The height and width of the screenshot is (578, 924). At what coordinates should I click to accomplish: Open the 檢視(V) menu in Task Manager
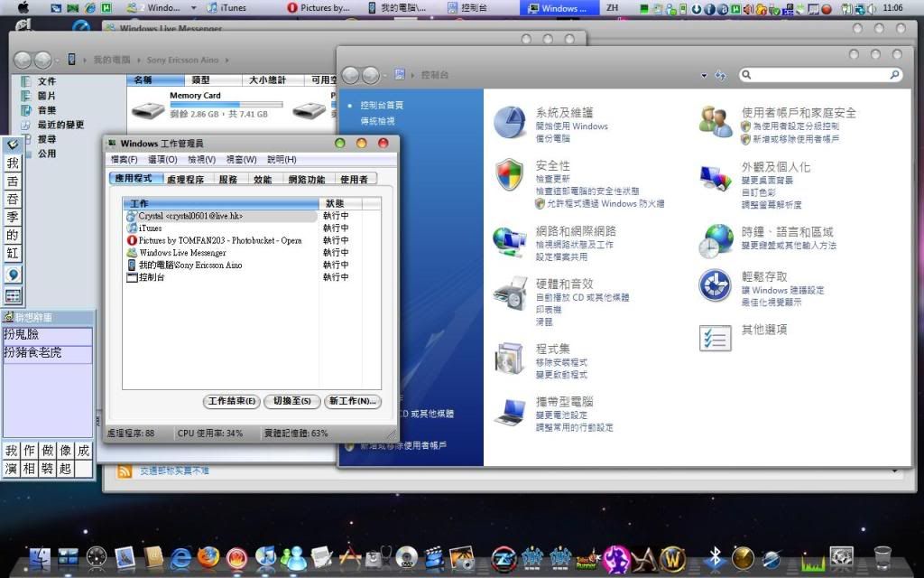(x=201, y=159)
